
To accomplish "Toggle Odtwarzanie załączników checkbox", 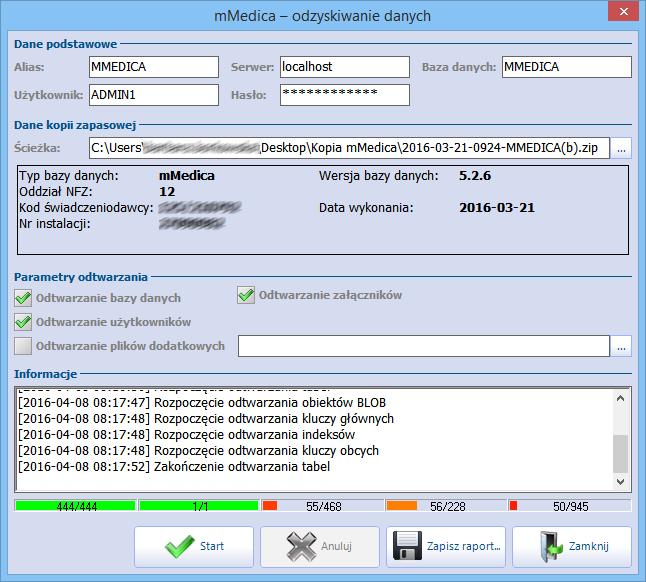I will 246,295.
